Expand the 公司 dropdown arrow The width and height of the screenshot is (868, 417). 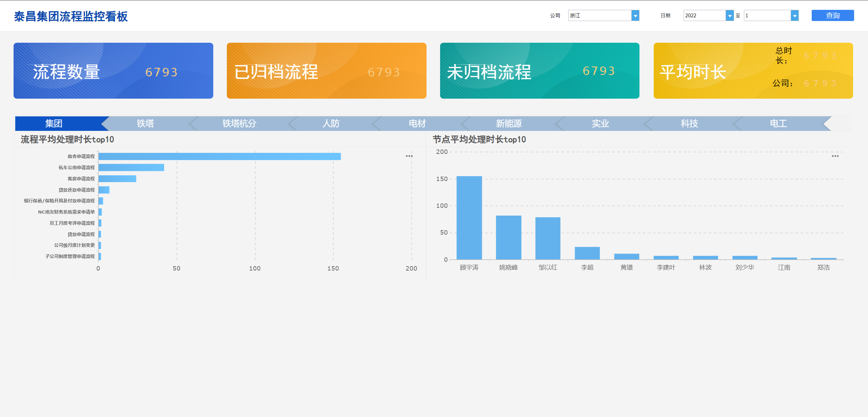pos(635,16)
